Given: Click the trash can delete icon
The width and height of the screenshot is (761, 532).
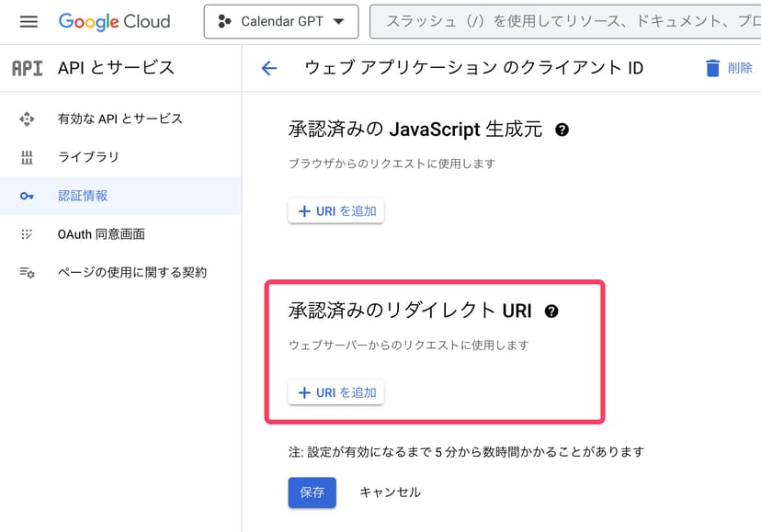Looking at the screenshot, I should [x=712, y=68].
